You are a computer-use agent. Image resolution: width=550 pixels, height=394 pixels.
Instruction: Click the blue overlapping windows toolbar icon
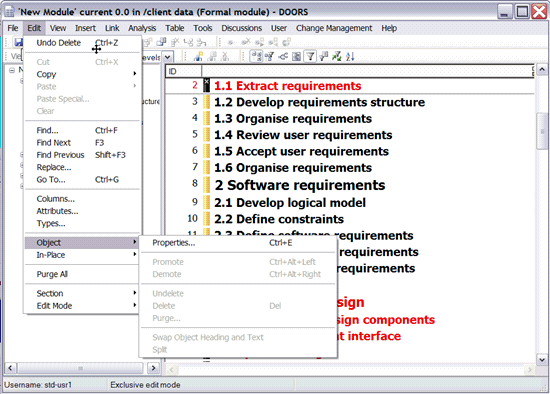pos(161,42)
